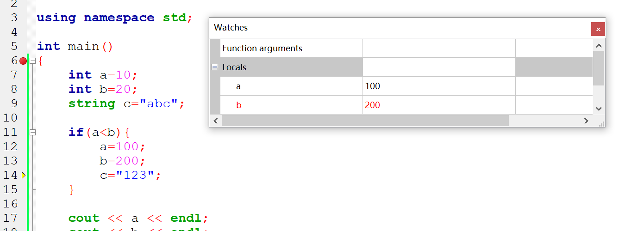Click the resize grip of the Watches window
Image resolution: width=644 pixels, height=231 pixels.
[x=602, y=124]
